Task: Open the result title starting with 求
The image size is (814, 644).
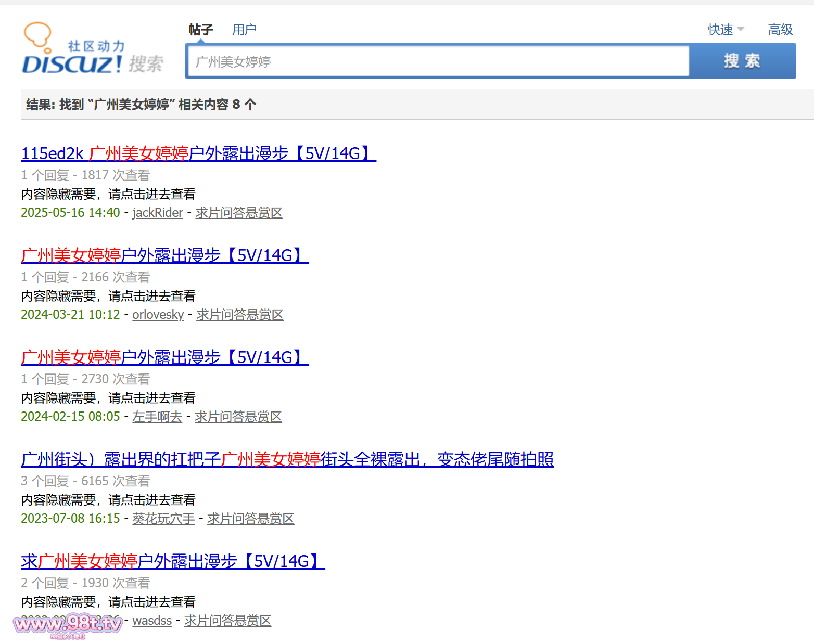Action: pyautogui.click(x=173, y=561)
